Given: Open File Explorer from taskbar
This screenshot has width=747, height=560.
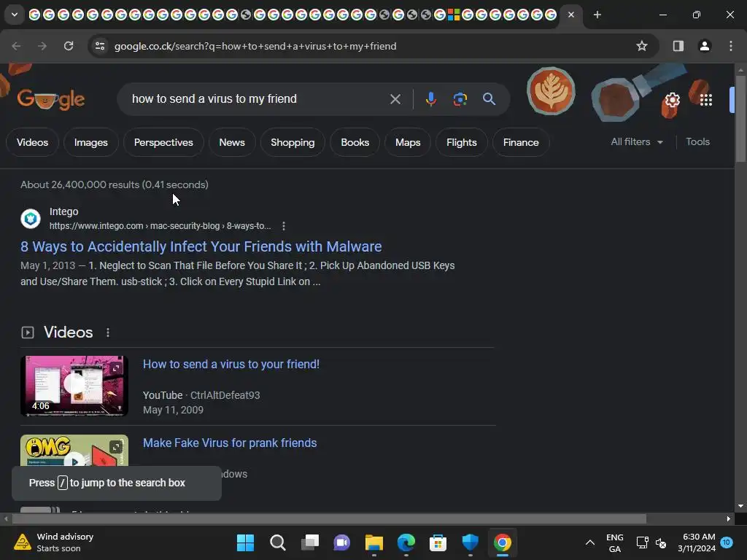Looking at the screenshot, I should point(374,542).
